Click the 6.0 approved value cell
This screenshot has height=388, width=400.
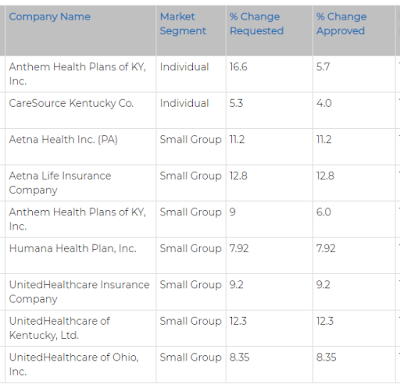pyautogui.click(x=354, y=219)
